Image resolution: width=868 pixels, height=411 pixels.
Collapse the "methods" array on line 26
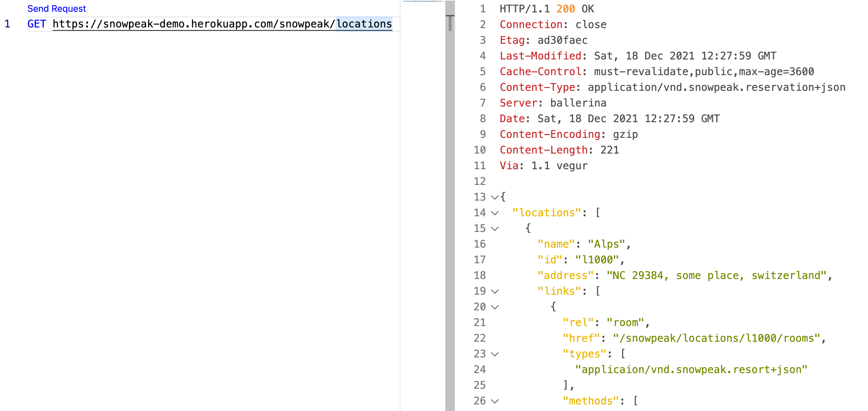pos(494,401)
